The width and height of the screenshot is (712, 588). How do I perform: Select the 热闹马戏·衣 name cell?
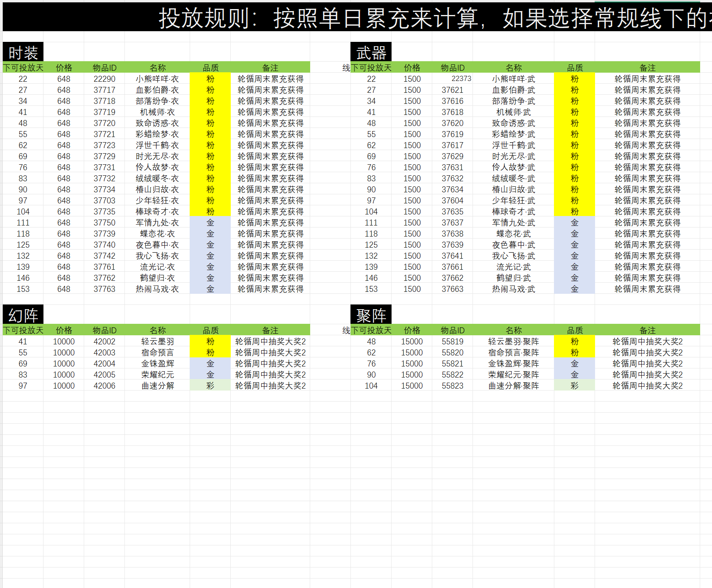click(x=157, y=289)
